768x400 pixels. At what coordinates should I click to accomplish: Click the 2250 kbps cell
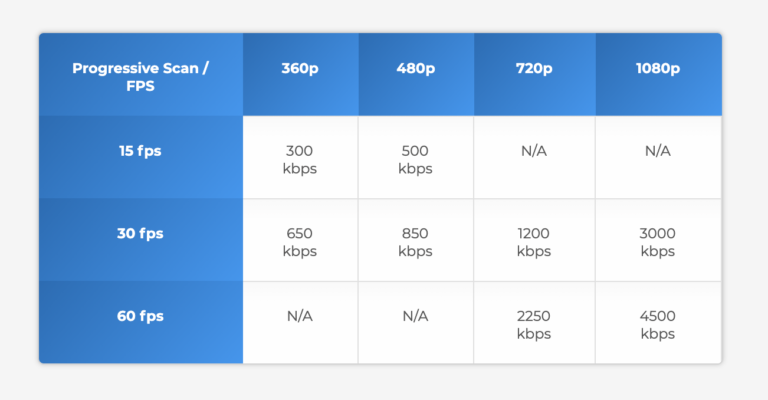click(534, 324)
